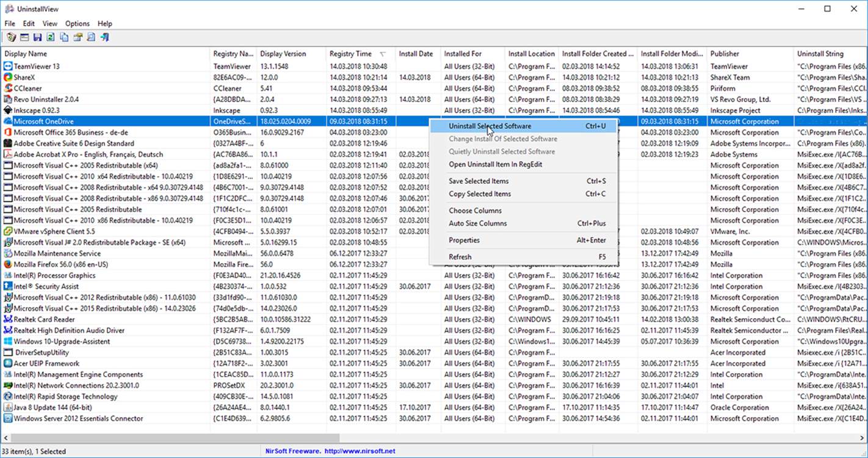The image size is (868, 458).
Task: Choose Auto Size Columns in context menu
Action: 523,223
